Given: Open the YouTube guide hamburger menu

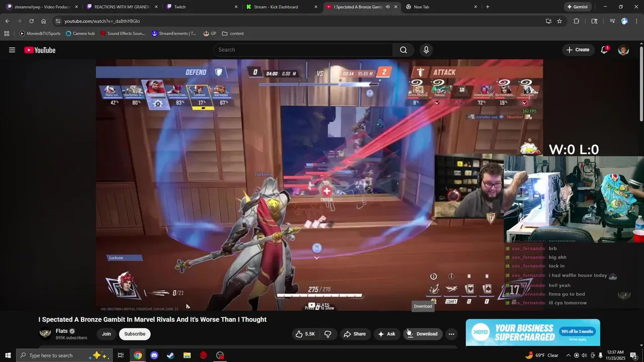Looking at the screenshot, I should tap(12, 50).
